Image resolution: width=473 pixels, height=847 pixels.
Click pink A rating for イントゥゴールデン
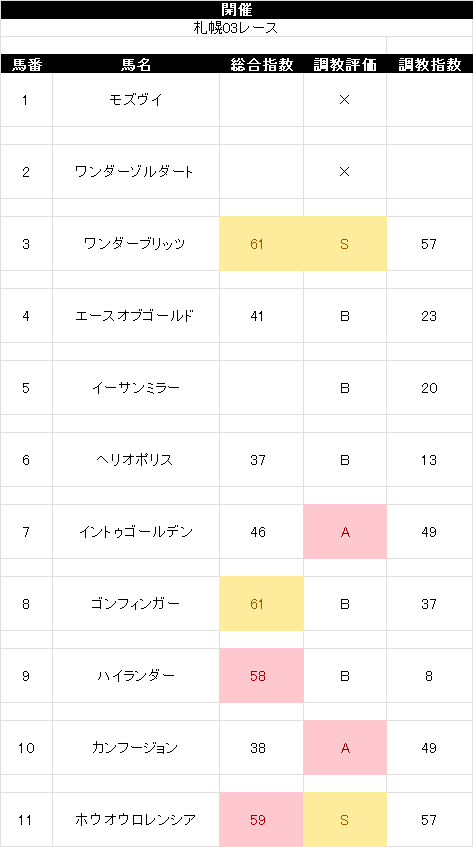pos(345,532)
